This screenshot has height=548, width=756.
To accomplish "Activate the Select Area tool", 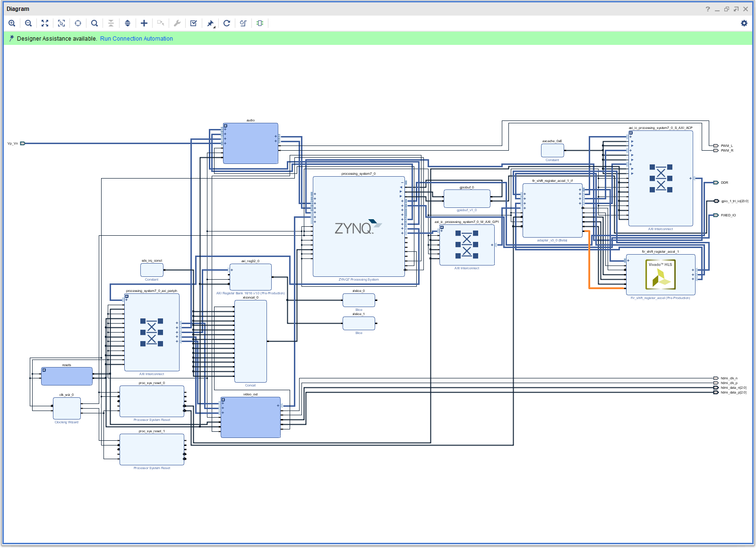I will click(61, 23).
